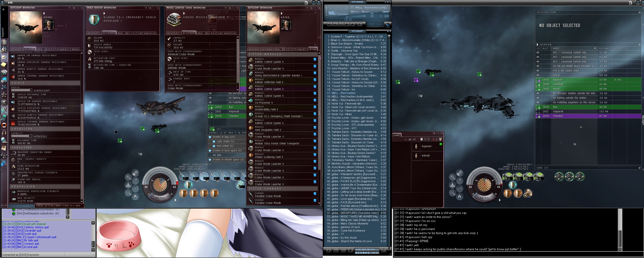Viewport: 644px width, 258px height.
Task: Click zoom-out magnifier in right EVE client HUD
Action: (452, 193)
